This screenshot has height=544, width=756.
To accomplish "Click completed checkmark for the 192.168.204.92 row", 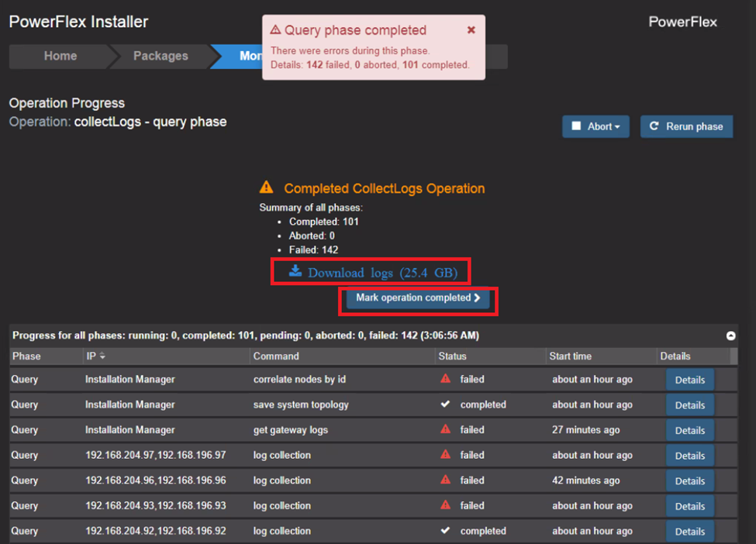I will (446, 530).
